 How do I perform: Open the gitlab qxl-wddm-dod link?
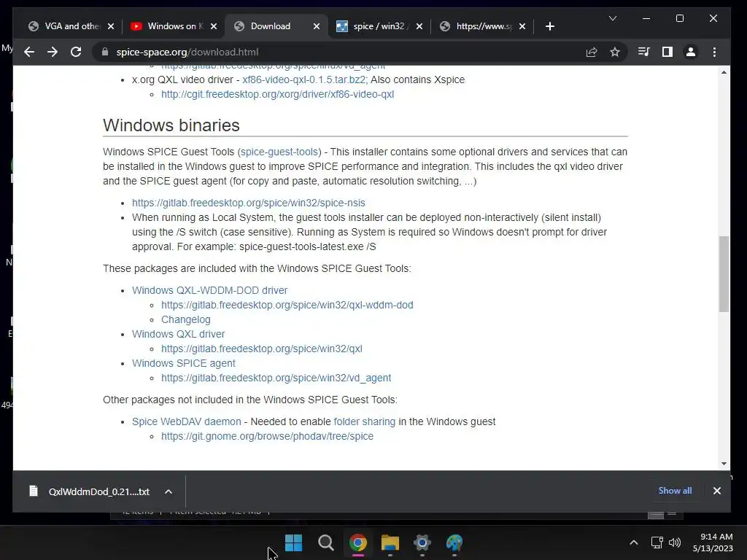click(287, 305)
